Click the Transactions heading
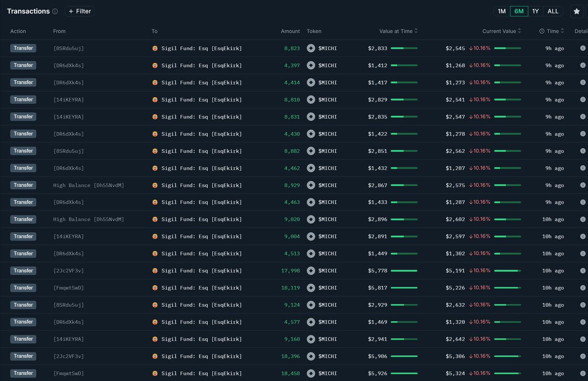This screenshot has height=381, width=588. point(28,11)
